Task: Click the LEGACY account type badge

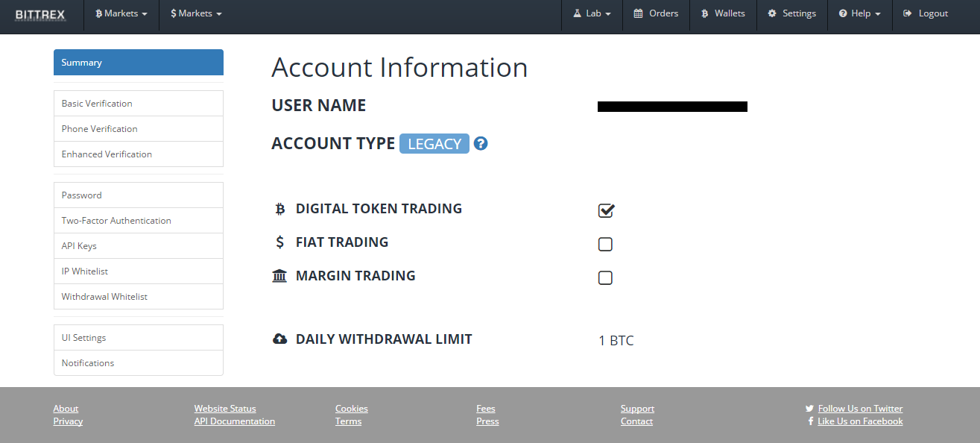Action: tap(434, 144)
